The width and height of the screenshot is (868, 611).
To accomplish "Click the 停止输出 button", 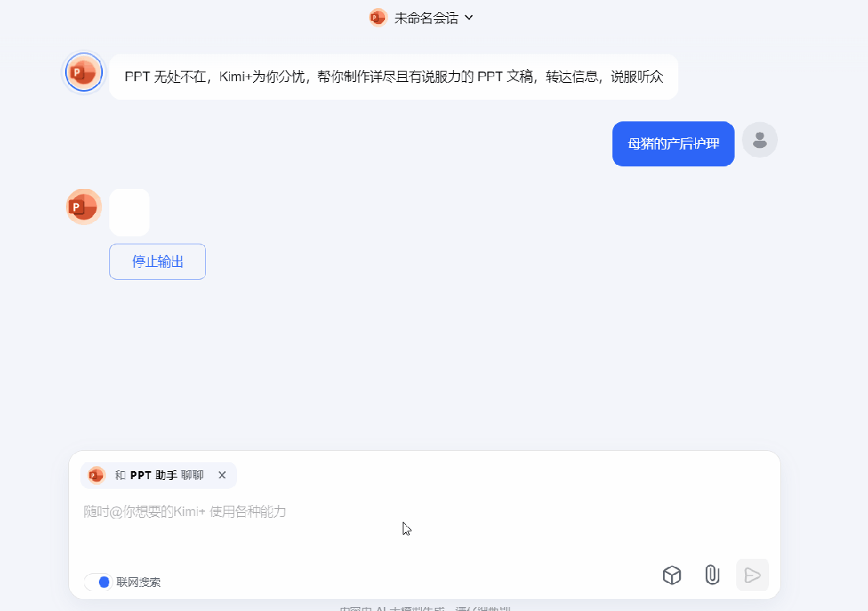I will 158,261.
